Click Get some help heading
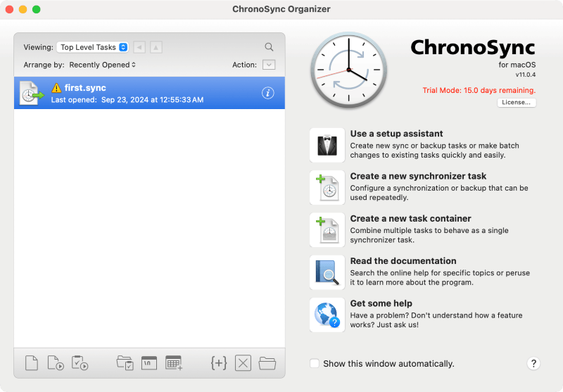 (381, 303)
